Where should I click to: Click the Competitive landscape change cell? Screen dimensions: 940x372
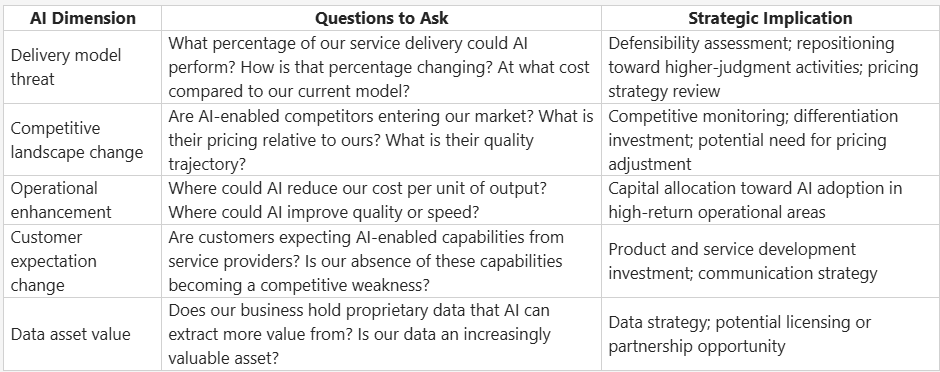point(83,140)
